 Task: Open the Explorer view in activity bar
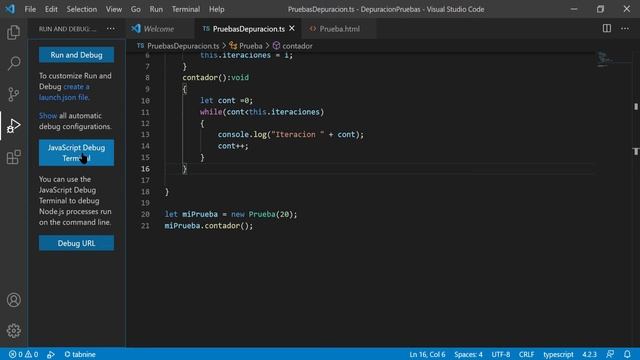pyautogui.click(x=13, y=32)
